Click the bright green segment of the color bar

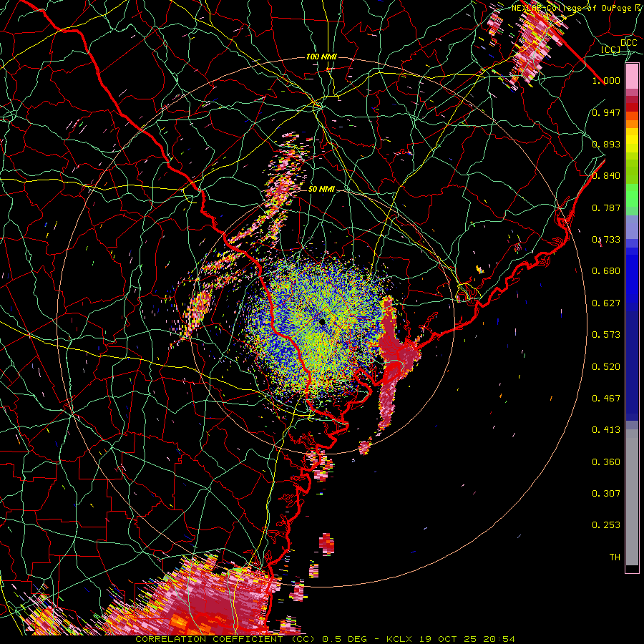[632, 195]
